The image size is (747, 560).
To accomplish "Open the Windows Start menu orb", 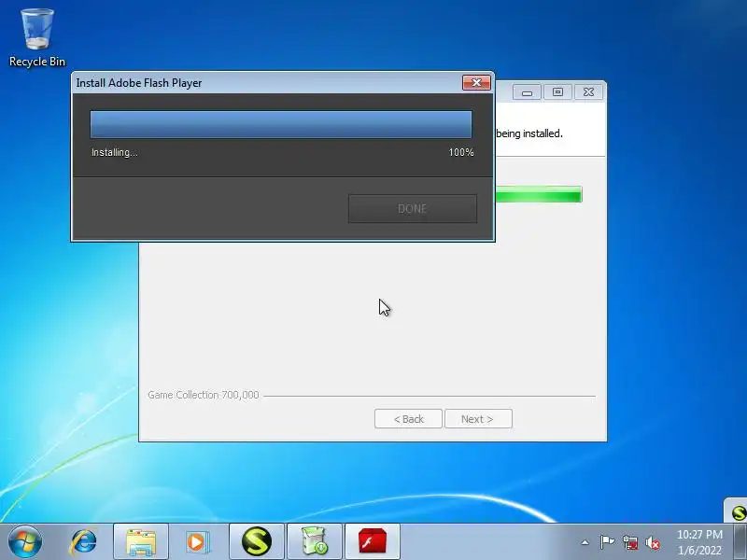I will [25, 541].
